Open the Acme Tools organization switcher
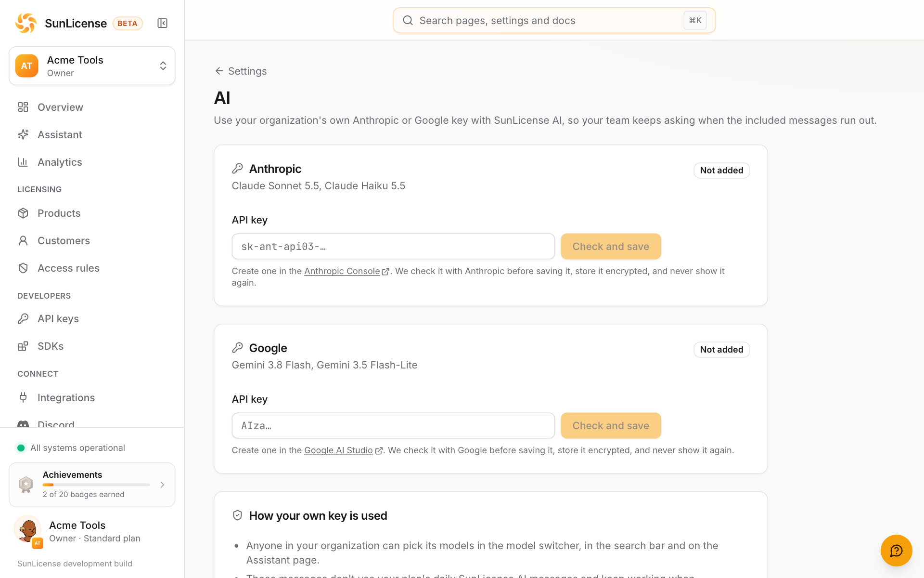This screenshot has width=924, height=578. click(92, 66)
